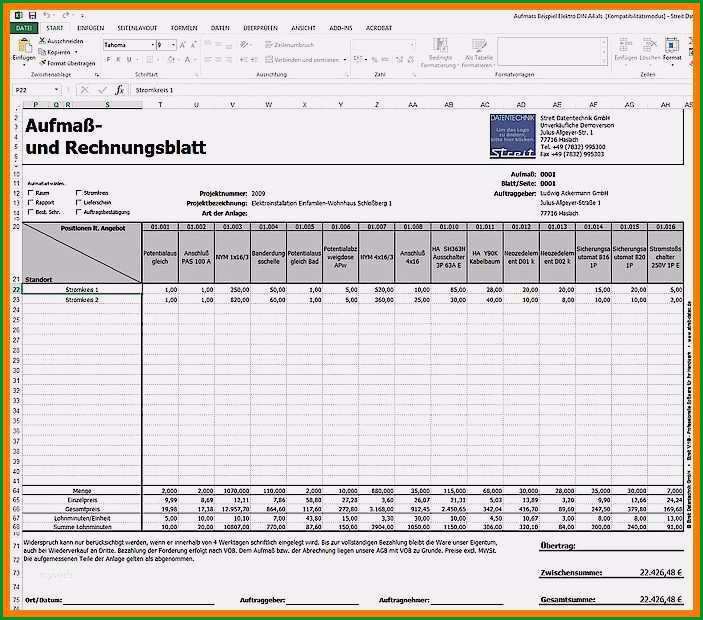Open the Tahoma font name dropdown
This screenshot has width=703, height=620.
click(152, 45)
